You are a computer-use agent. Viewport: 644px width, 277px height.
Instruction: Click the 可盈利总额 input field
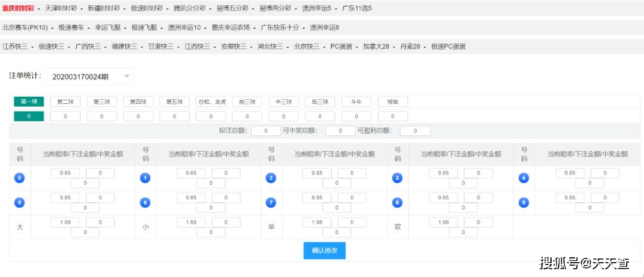pos(415,131)
